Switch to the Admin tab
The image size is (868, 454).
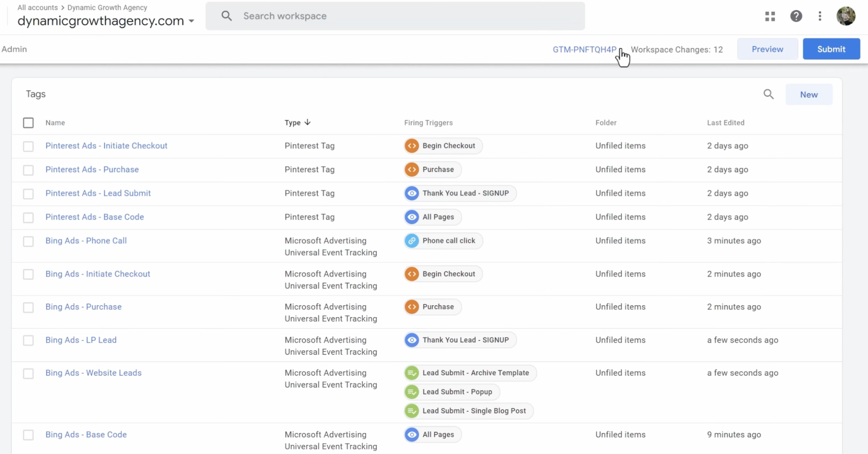coord(14,49)
